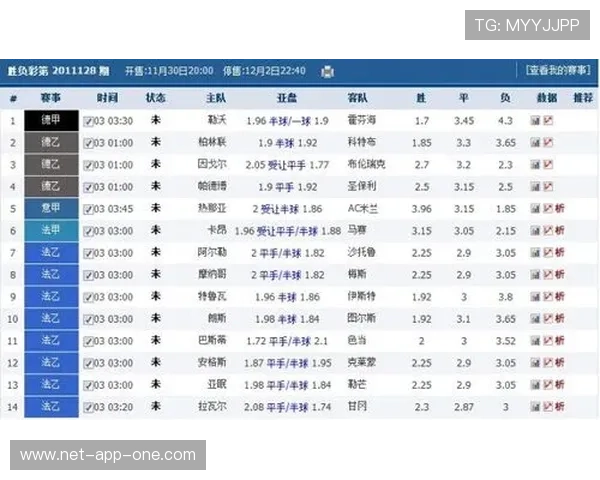The width and height of the screenshot is (600, 480).
Task: Click handicap 受让平手/半球 in row 6
Action: point(287,232)
